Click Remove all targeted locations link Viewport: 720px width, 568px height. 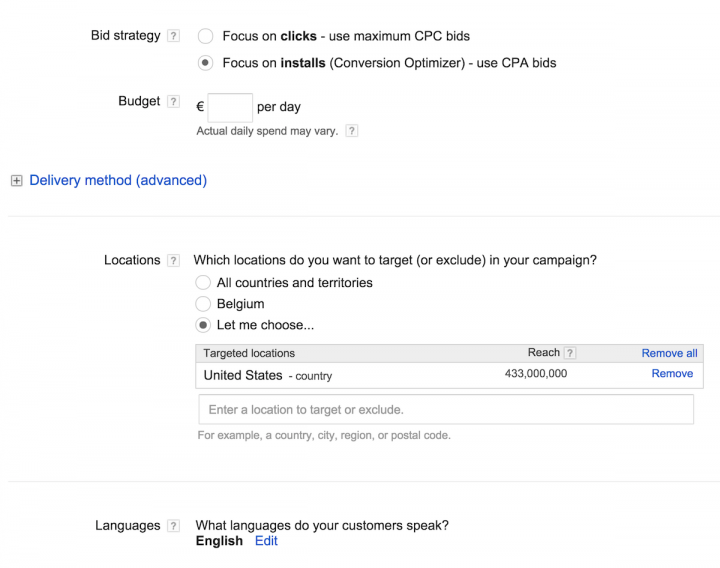669,353
